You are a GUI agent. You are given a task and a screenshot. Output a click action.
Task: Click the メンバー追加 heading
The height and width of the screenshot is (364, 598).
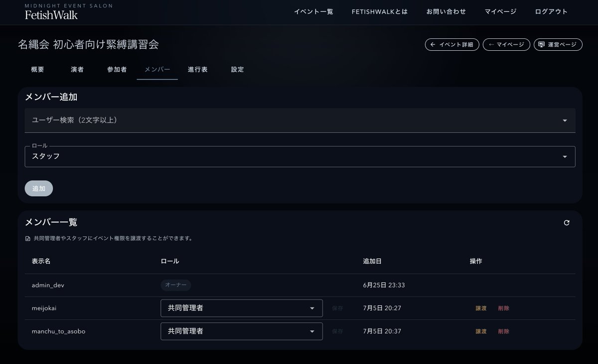click(x=51, y=97)
